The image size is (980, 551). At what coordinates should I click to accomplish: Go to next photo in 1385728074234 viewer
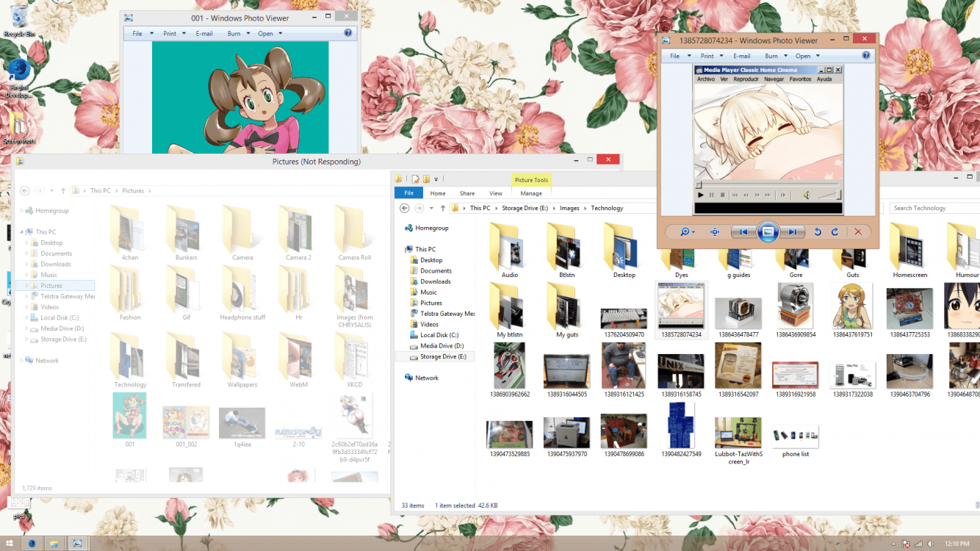(792, 231)
